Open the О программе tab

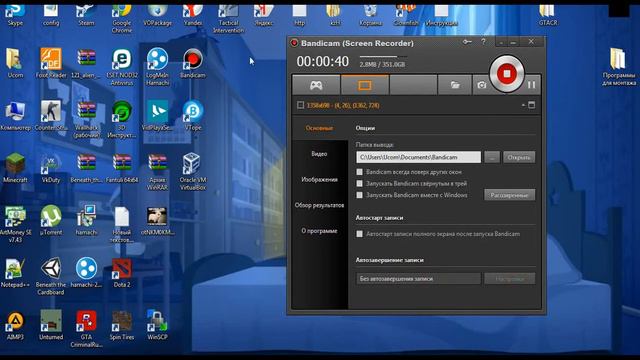click(319, 231)
